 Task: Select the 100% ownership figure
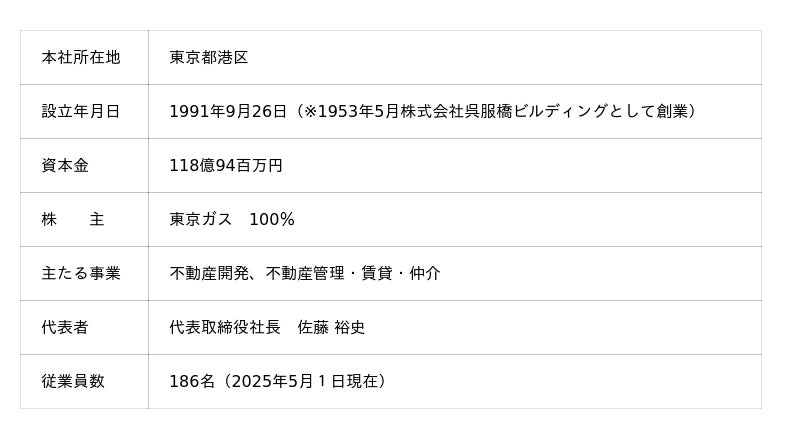(272, 220)
